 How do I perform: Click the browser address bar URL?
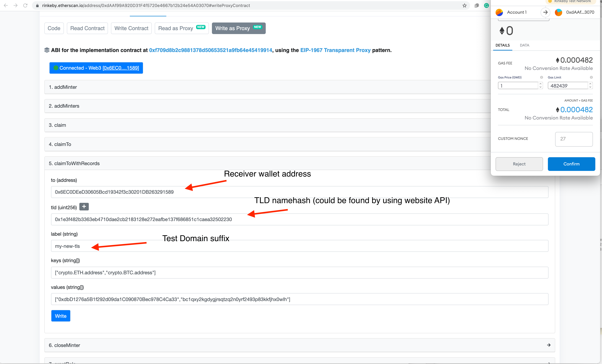coord(146,5)
